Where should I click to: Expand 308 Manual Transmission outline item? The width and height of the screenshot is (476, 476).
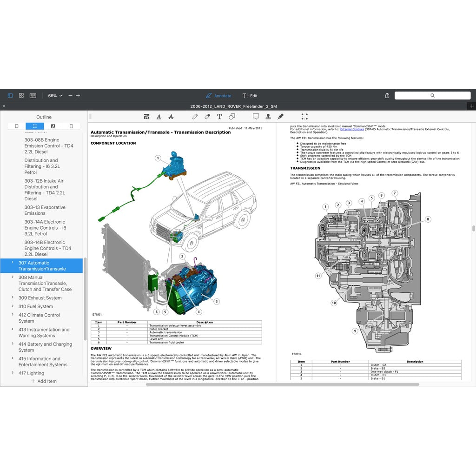pos(13,278)
